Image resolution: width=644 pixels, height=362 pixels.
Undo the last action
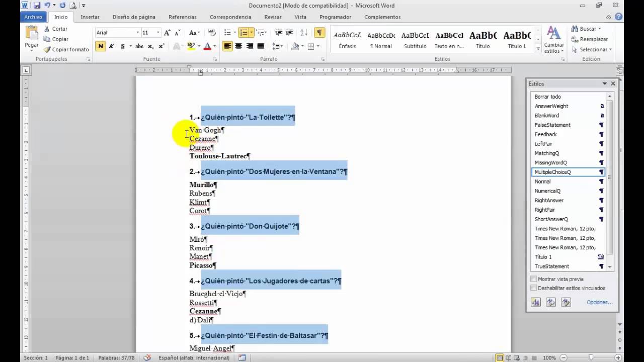tap(47, 6)
